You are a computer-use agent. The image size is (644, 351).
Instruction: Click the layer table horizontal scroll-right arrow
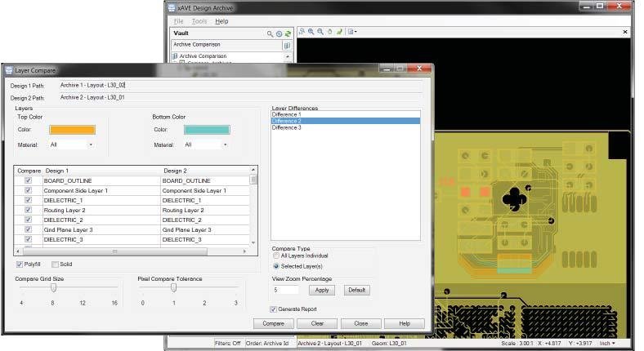pyautogui.click(x=245, y=251)
